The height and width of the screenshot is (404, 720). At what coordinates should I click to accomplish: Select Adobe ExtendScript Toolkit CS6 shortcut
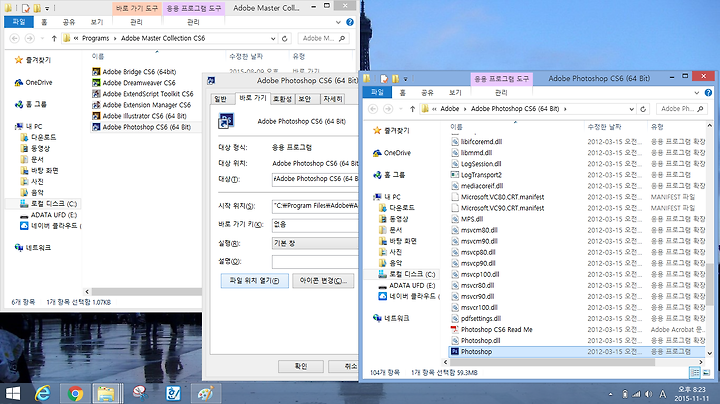tap(148, 94)
